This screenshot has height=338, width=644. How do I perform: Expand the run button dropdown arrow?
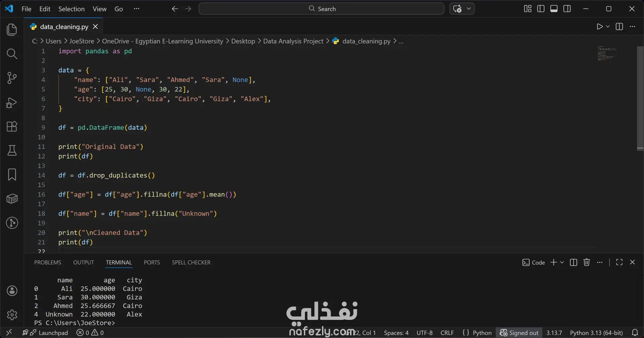pos(608,26)
